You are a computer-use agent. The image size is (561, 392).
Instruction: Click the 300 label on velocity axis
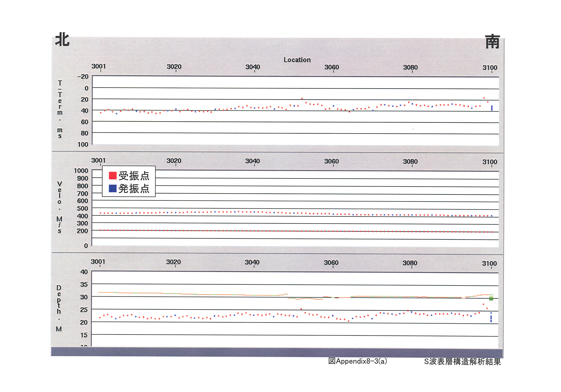[x=82, y=223]
